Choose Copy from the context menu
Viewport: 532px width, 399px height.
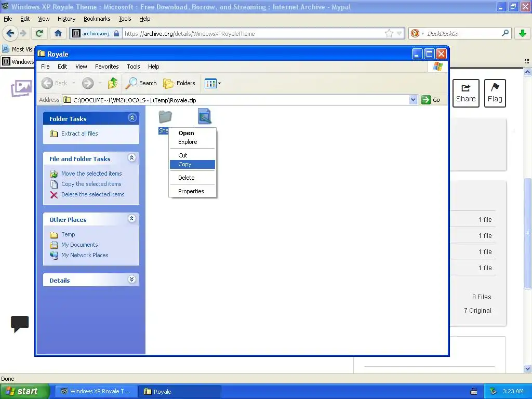(192, 164)
